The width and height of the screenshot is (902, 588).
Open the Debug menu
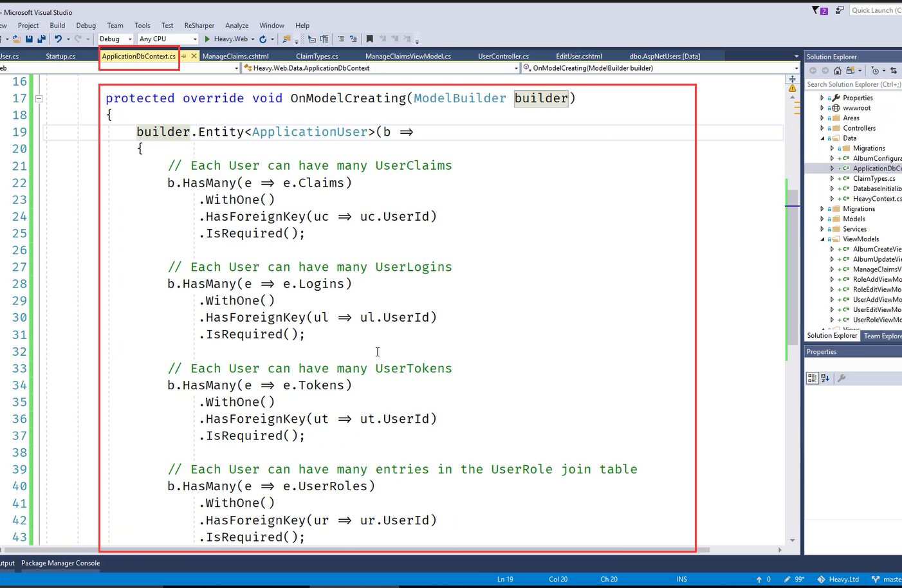(86, 25)
